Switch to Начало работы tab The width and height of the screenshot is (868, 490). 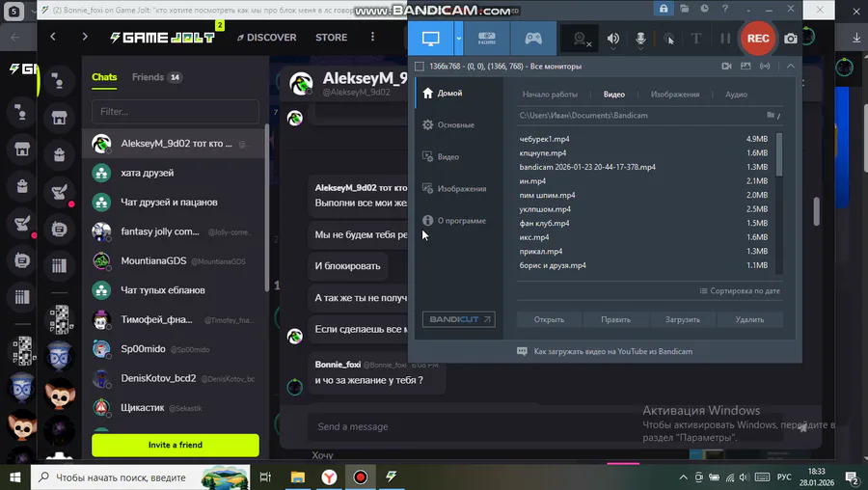click(550, 95)
